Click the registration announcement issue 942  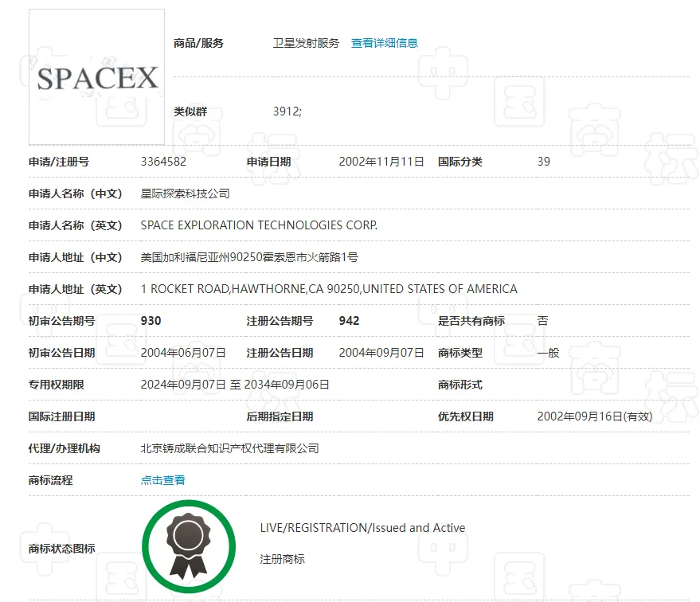click(349, 321)
